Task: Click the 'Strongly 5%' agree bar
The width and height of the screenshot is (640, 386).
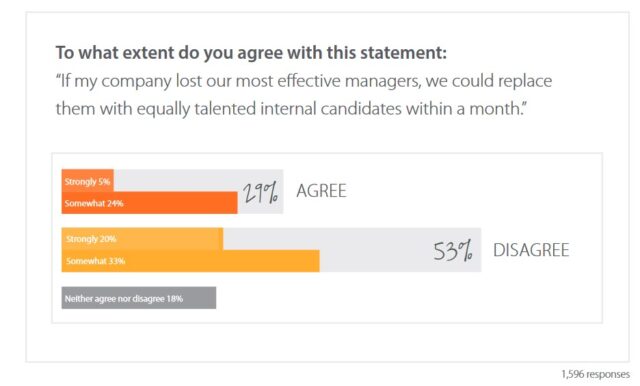Action: click(x=87, y=180)
